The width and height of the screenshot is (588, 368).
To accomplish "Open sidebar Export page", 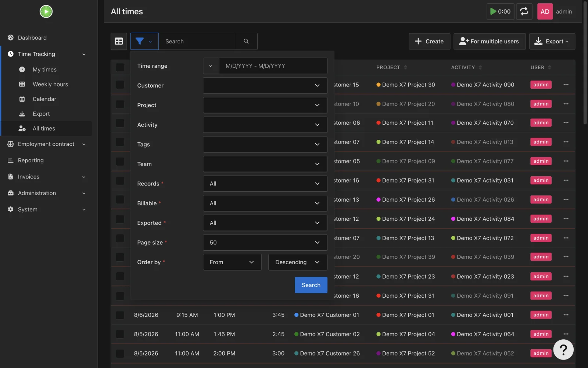I will (x=41, y=114).
